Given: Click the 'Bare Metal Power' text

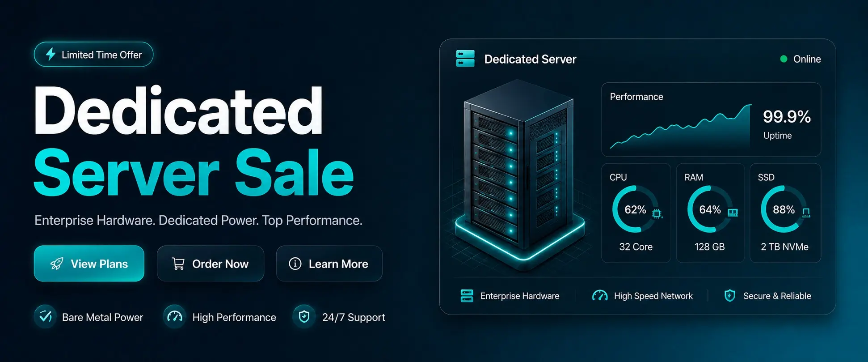Looking at the screenshot, I should point(102,317).
